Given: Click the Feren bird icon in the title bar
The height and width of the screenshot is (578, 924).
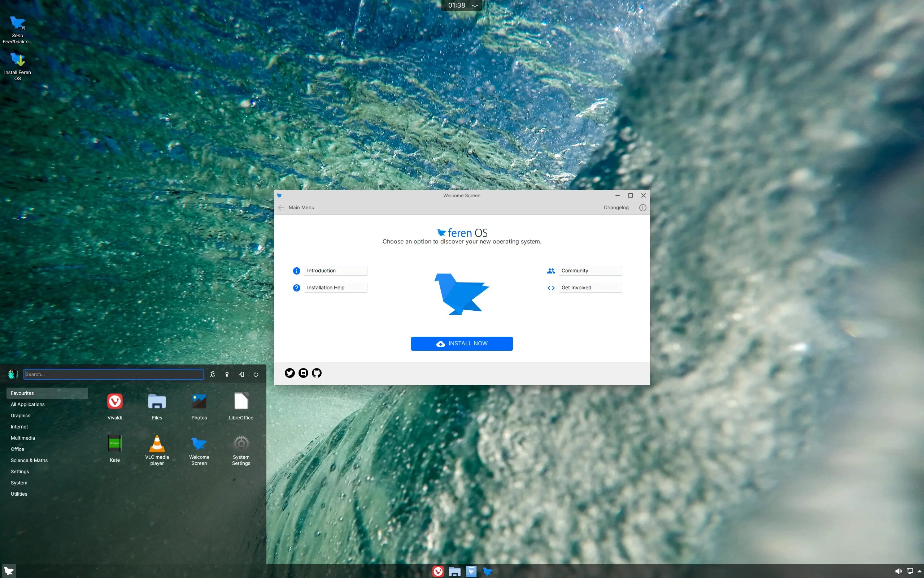Looking at the screenshot, I should (x=279, y=195).
